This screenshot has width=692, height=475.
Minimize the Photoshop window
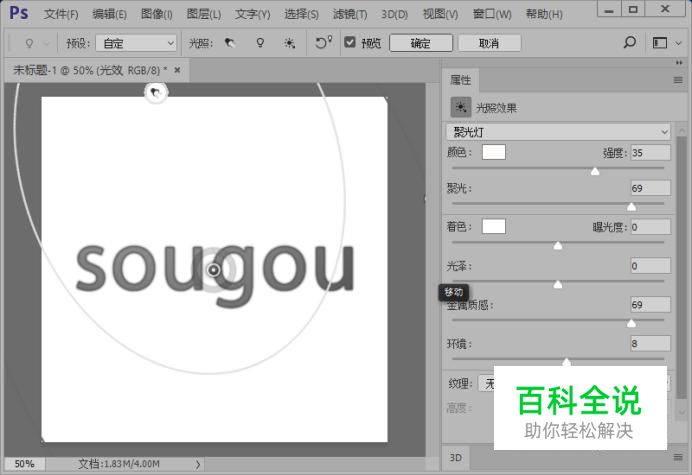[x=609, y=10]
